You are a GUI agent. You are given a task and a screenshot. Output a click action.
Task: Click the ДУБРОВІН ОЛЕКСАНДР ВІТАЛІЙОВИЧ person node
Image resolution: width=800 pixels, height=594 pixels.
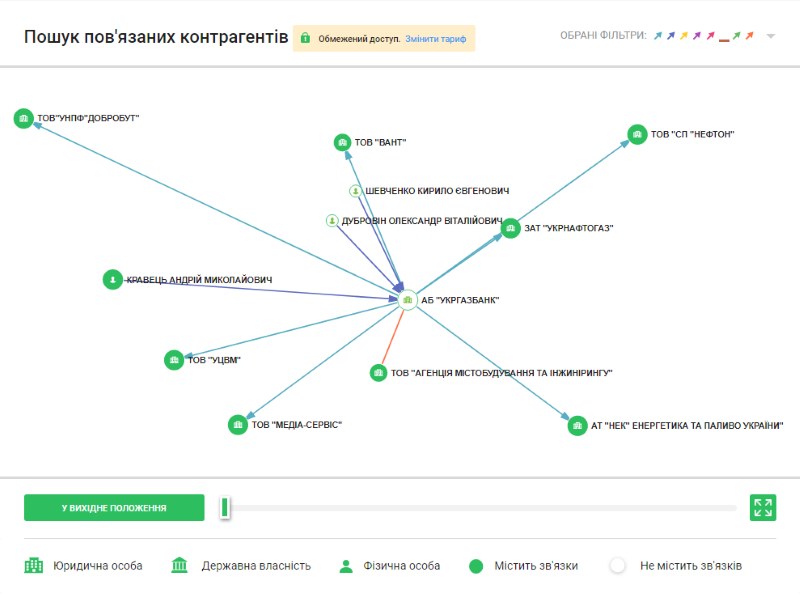(x=332, y=220)
